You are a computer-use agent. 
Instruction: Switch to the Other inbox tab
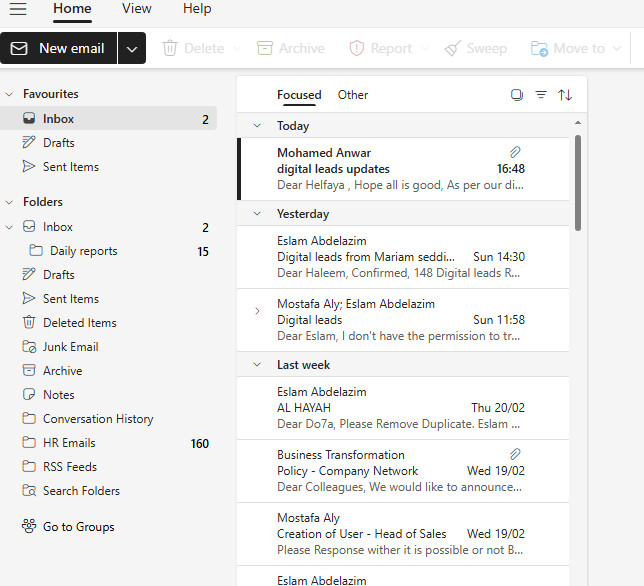point(352,95)
